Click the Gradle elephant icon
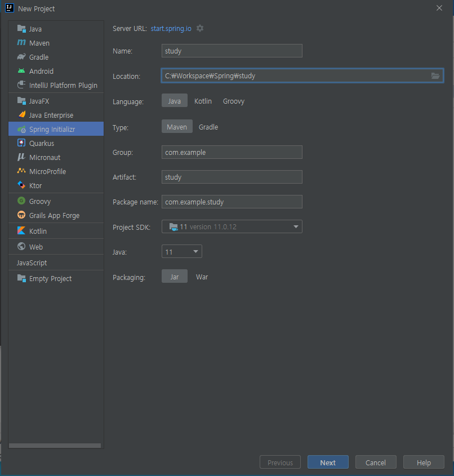 tap(21, 57)
